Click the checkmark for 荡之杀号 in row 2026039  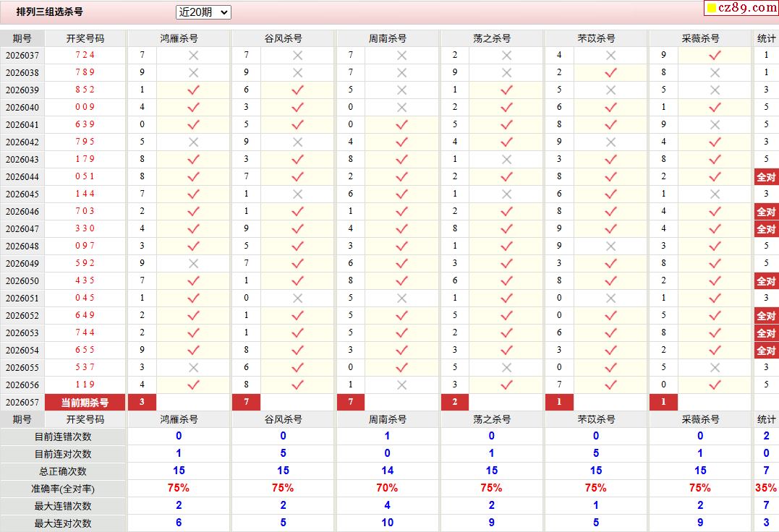pos(506,90)
